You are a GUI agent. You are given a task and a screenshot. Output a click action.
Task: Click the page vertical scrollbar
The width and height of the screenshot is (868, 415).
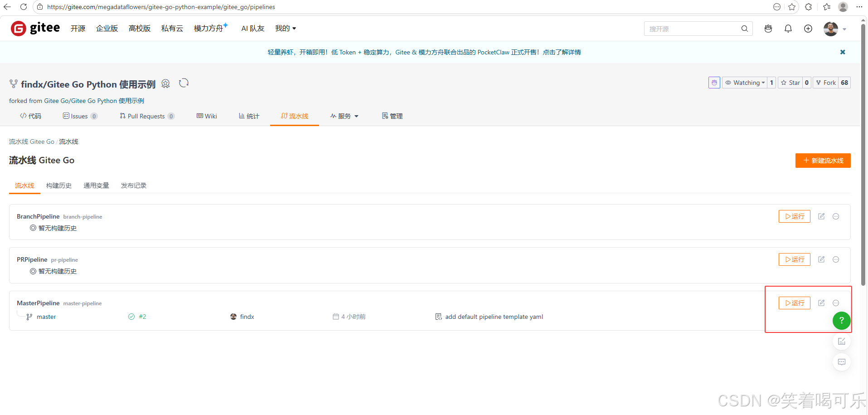click(863, 154)
